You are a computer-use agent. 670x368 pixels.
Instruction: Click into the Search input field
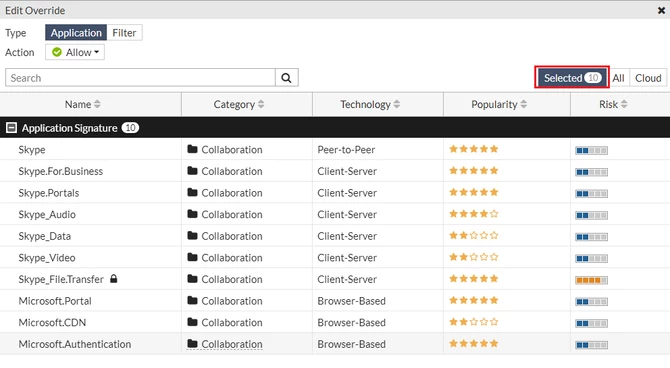coord(141,78)
